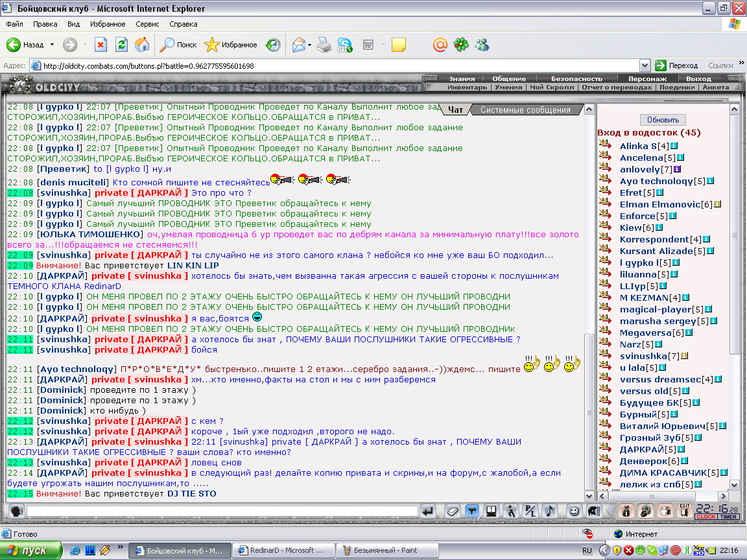Refresh the page with the toolbar icon
Image resolution: width=747 pixels, height=560 pixels.
click(x=121, y=45)
